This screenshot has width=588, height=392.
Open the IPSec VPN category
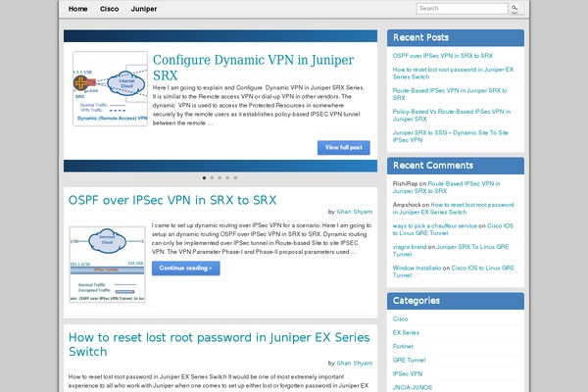(x=408, y=373)
